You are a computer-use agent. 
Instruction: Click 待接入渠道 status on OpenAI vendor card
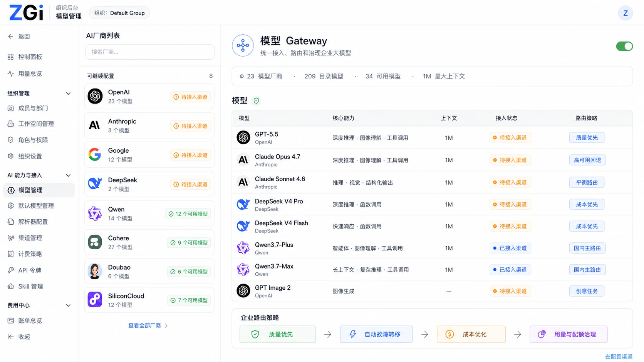(191, 97)
